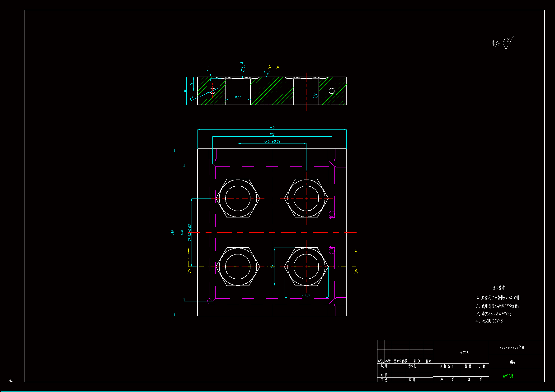Select the horizontal 73.54±0.02 dimension at top
The image size is (555, 392).
click(272, 141)
